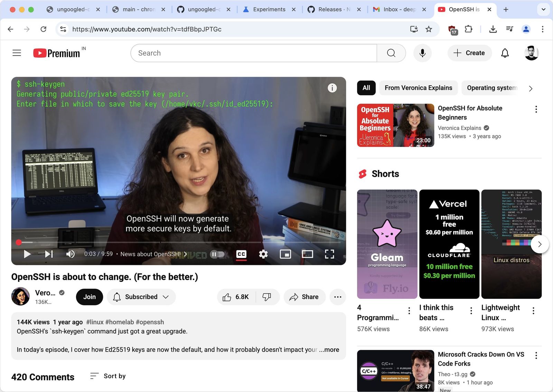The image size is (553, 392).
Task: Share the OpenSSH video
Action: (x=304, y=297)
